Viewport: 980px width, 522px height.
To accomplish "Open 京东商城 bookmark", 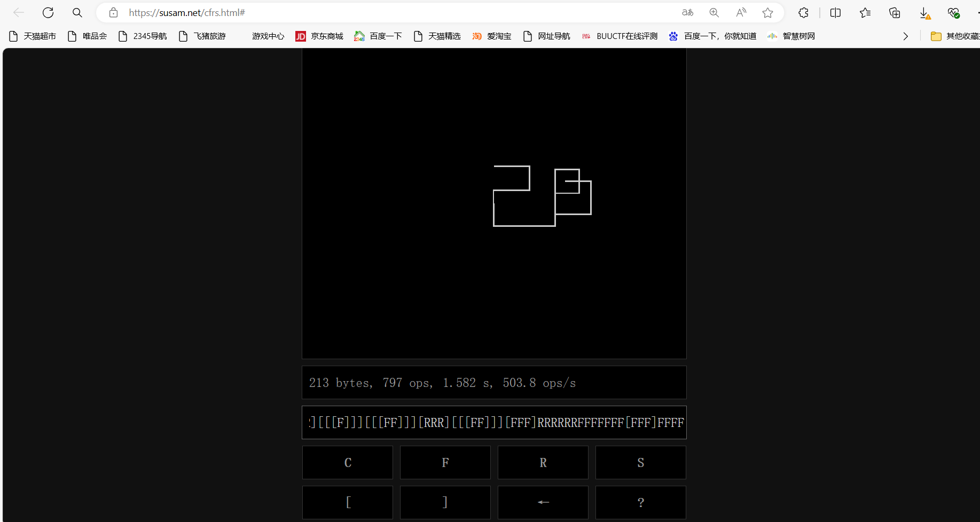I will pyautogui.click(x=319, y=36).
